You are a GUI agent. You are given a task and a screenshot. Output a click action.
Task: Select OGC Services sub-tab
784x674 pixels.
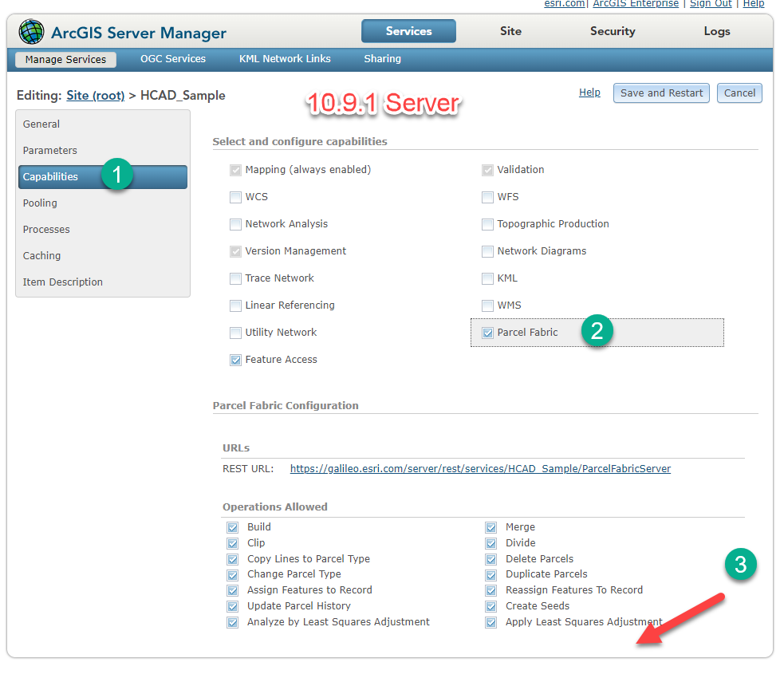point(173,59)
